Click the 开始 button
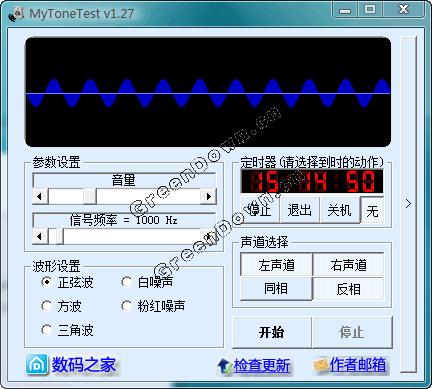Viewport: 432px width, 389px height. (272, 332)
